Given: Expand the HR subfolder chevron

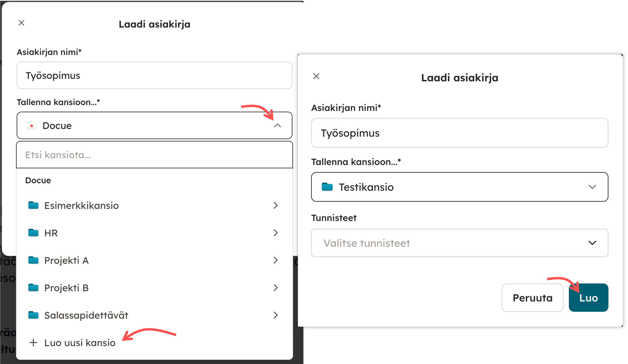Looking at the screenshot, I should click(x=275, y=233).
